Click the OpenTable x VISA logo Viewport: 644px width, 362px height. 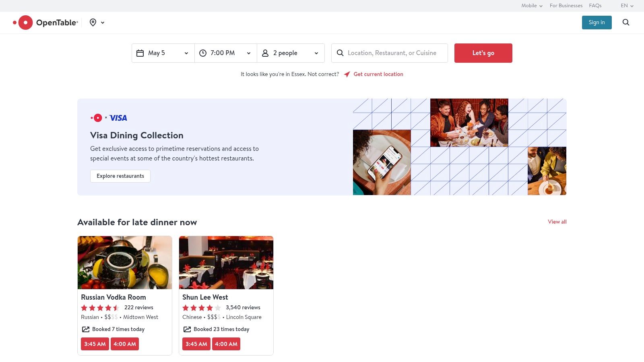pos(109,118)
